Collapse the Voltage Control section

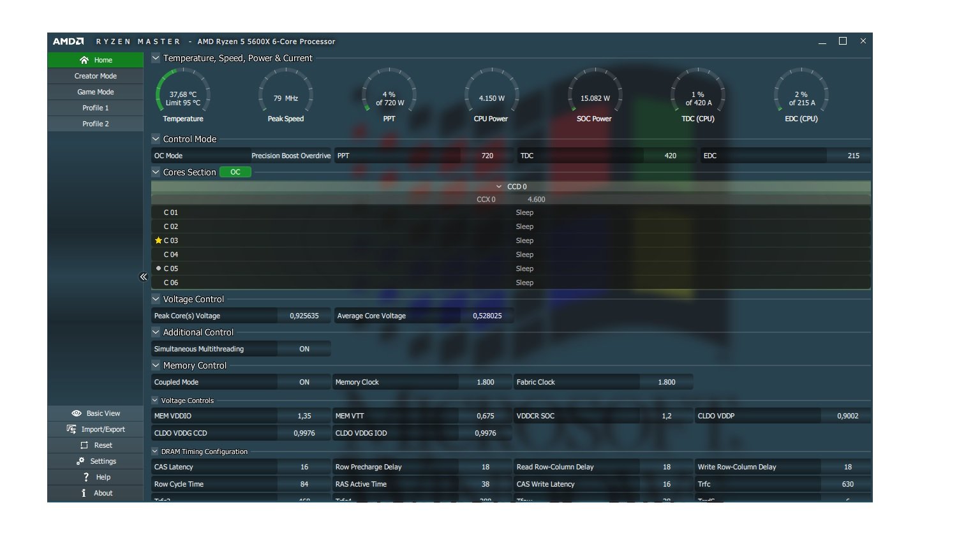(x=156, y=299)
